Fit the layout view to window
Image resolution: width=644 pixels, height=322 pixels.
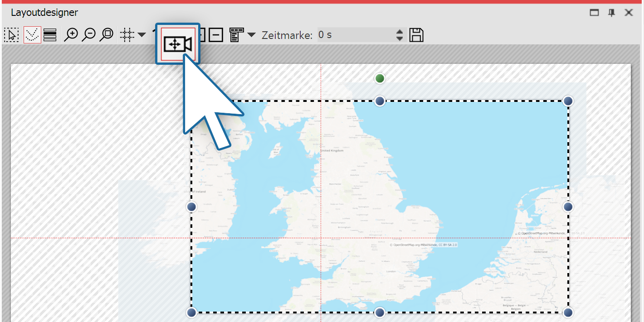pyautogui.click(x=106, y=34)
